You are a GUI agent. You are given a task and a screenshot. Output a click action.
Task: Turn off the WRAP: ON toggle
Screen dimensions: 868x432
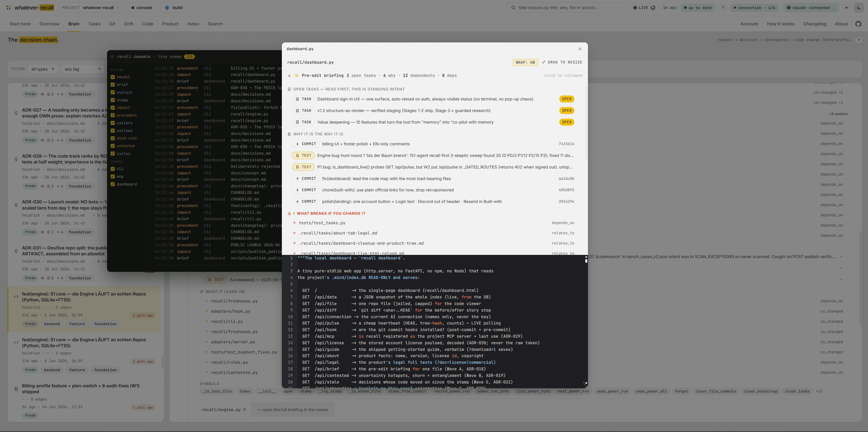pyautogui.click(x=525, y=62)
